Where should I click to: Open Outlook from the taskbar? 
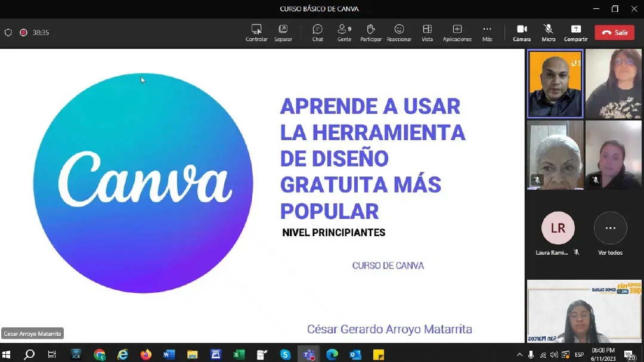[355, 354]
